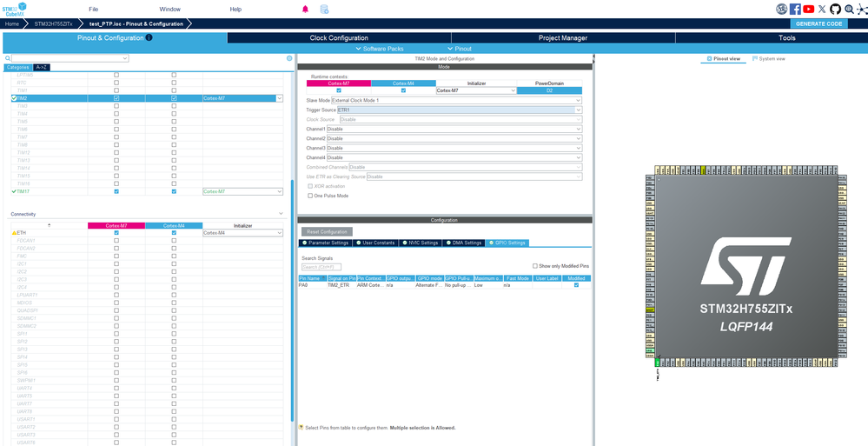
Task: Open the NVIC Settings tab
Action: tap(421, 243)
